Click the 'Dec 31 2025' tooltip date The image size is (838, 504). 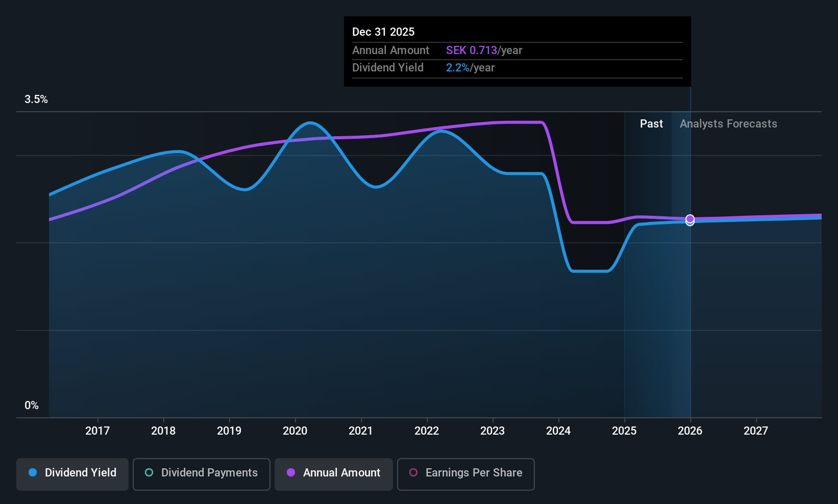pyautogui.click(x=383, y=32)
